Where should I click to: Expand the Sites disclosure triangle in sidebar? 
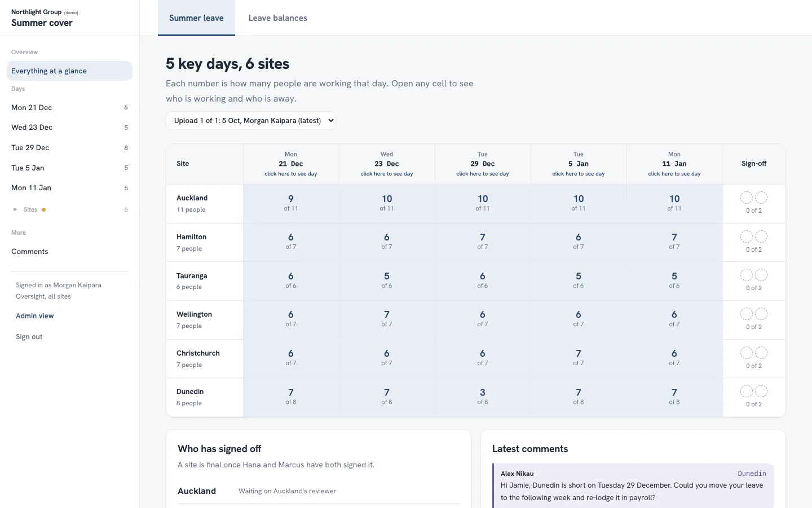pos(15,209)
